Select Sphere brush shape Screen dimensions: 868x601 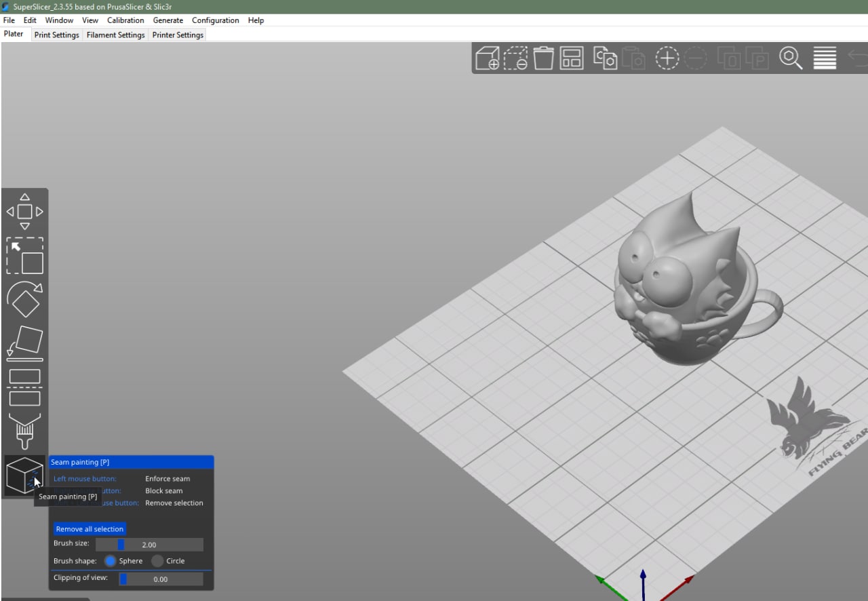tap(111, 561)
